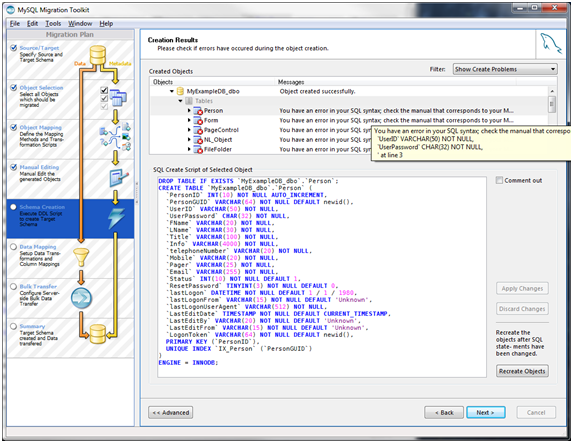Click the Schema Creation lightning bolt icon
The image size is (573, 443).
[116, 218]
